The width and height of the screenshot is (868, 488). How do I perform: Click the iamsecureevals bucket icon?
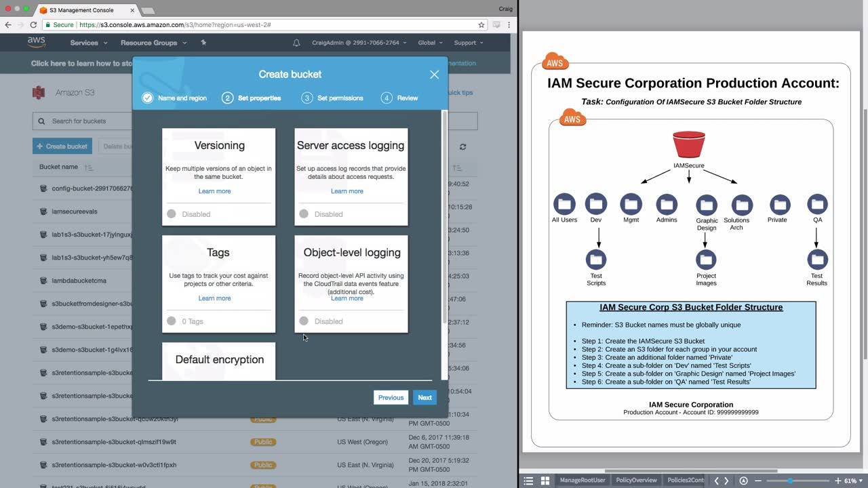click(43, 211)
